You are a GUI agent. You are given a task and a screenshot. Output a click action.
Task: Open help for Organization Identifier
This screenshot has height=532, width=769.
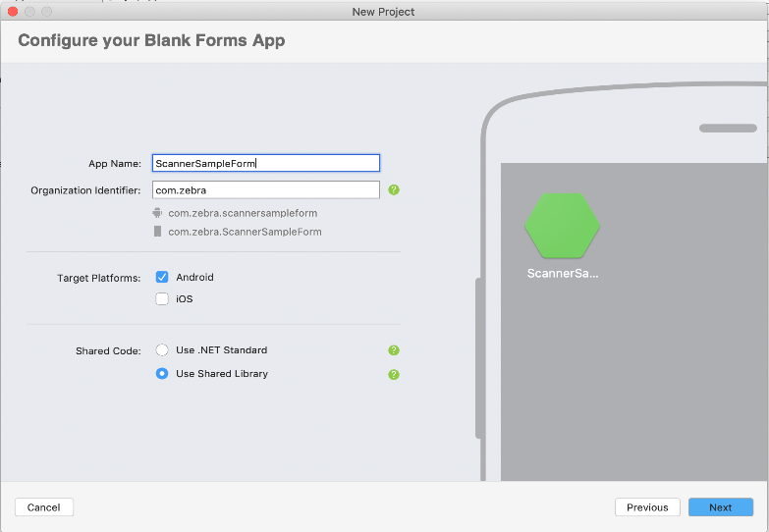[394, 190]
